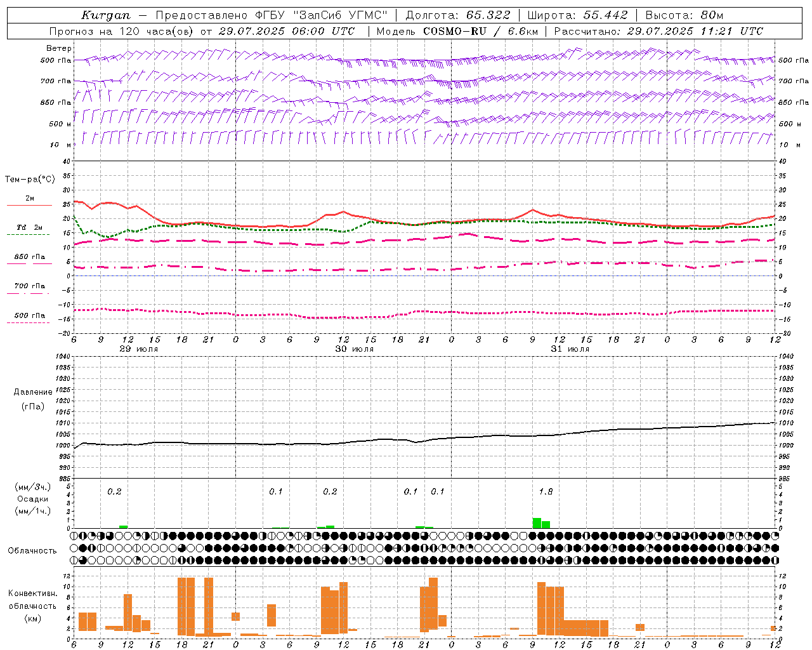Click the Ветер panel label

[58, 48]
